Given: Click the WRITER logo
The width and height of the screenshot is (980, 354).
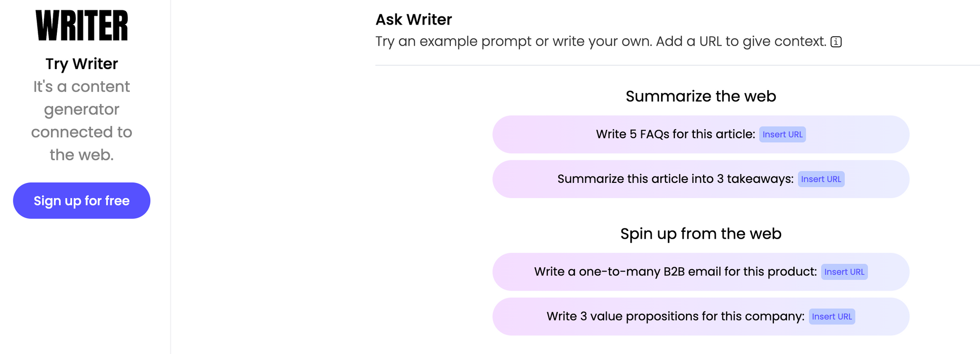Looking at the screenshot, I should point(82,25).
